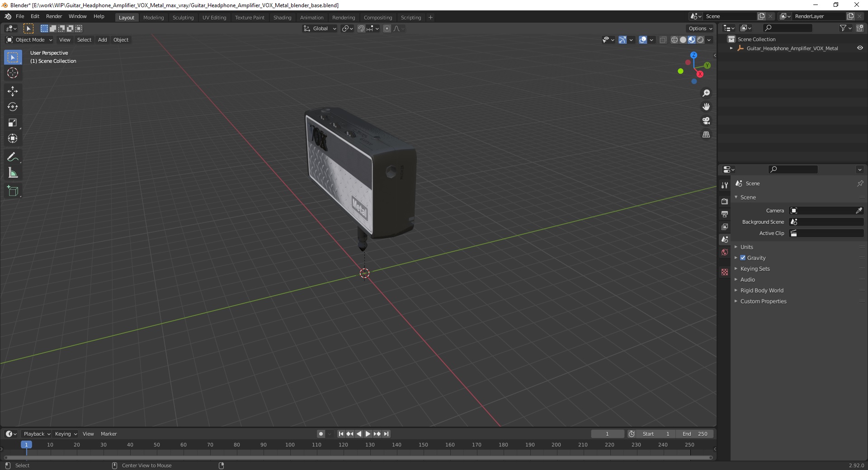Click the zoom view magnifier icon
Viewport: 868px width, 470px height.
coord(706,93)
